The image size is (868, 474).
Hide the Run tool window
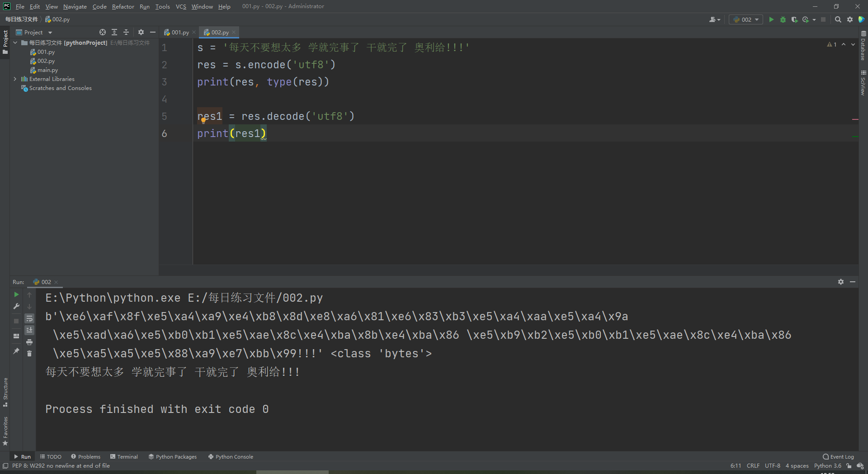(x=853, y=282)
